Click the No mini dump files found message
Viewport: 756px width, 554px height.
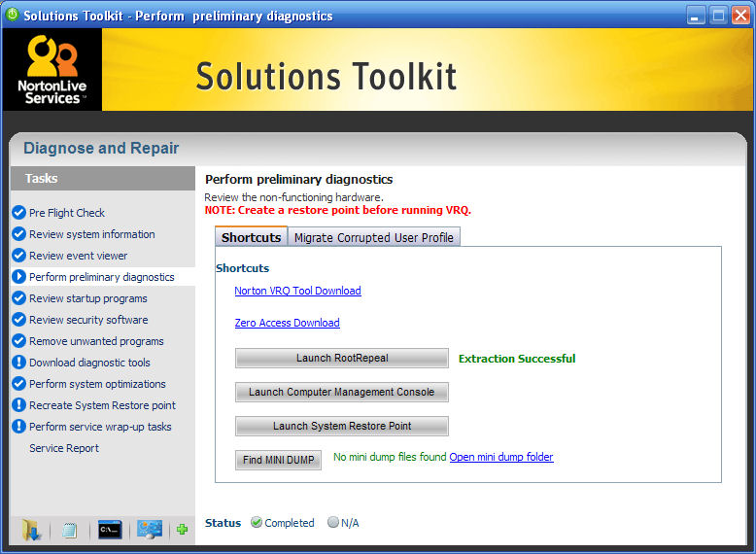pos(390,457)
